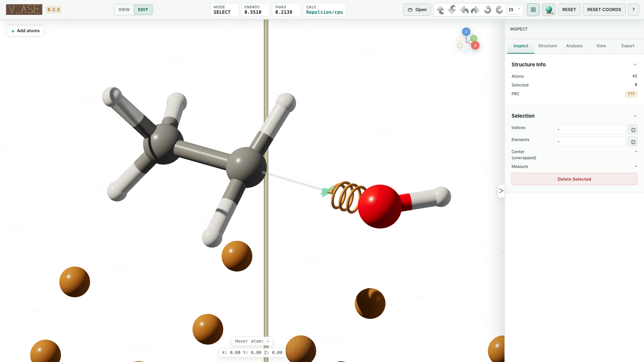The height and width of the screenshot is (362, 644).
Task: Click the 0.3.5 version badge
Action: coord(54,10)
